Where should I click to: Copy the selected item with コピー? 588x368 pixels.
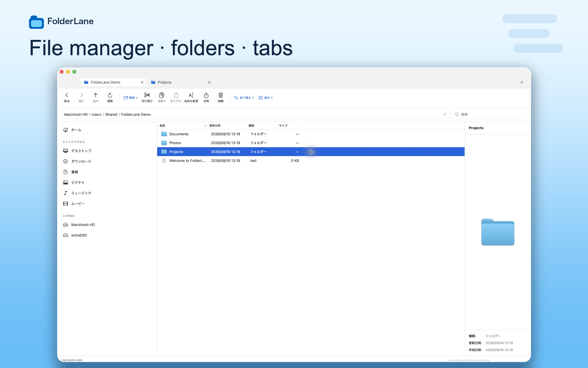pyautogui.click(x=161, y=97)
